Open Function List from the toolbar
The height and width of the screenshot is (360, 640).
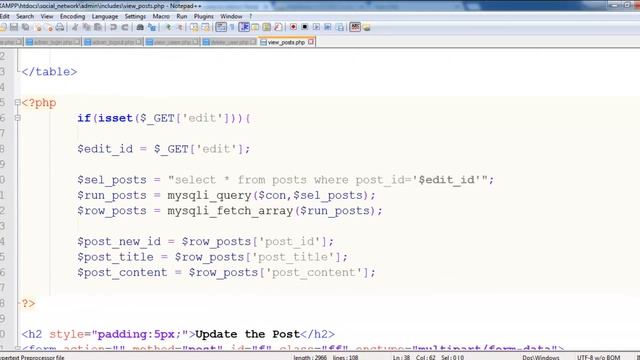[x=278, y=27]
